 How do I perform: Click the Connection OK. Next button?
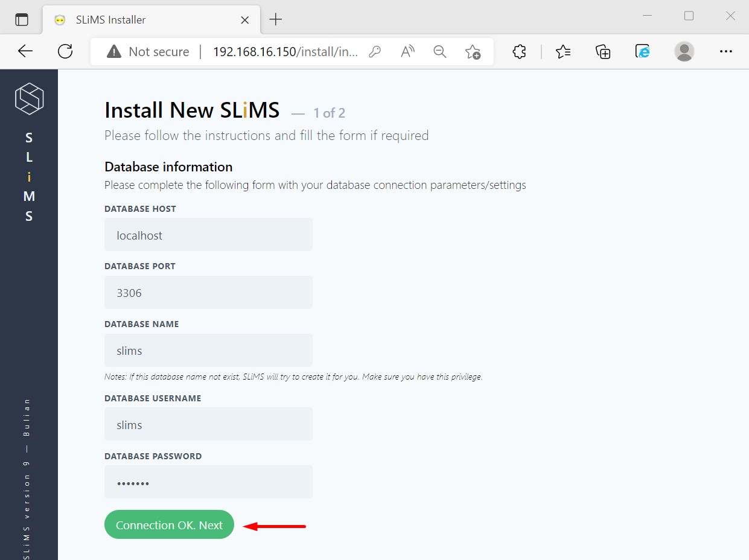[169, 525]
